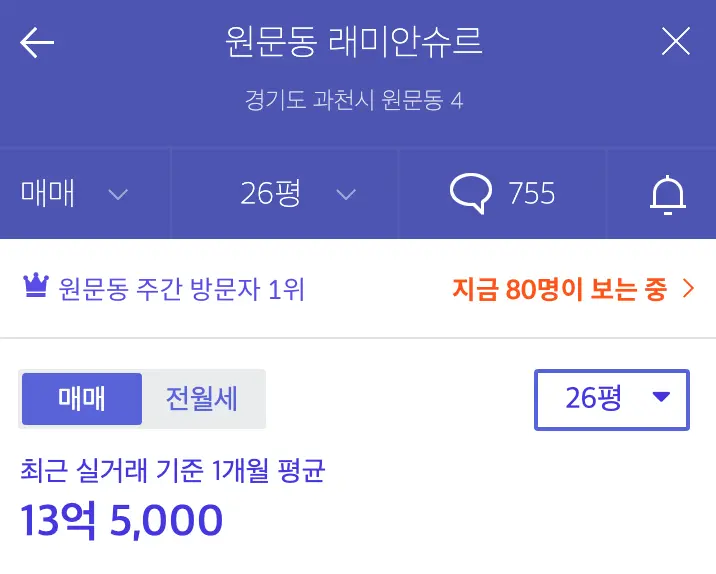Tap the 매매 label in header bar

point(47,193)
